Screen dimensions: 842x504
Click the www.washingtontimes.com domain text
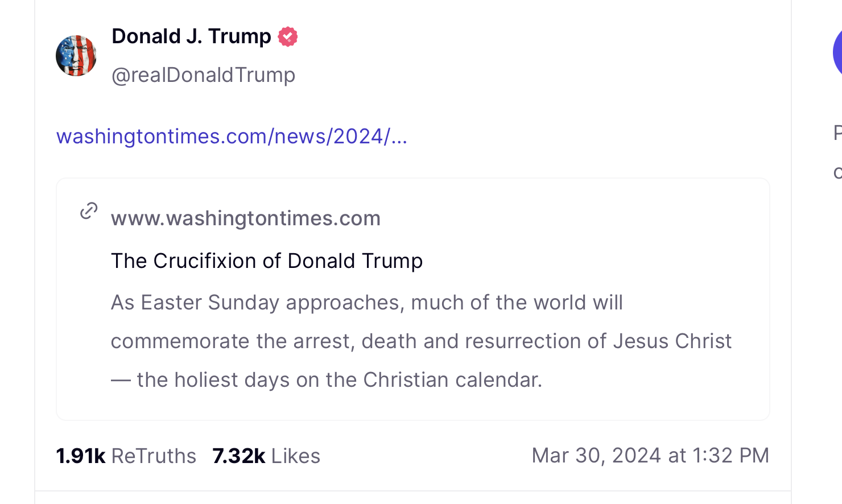[245, 218]
